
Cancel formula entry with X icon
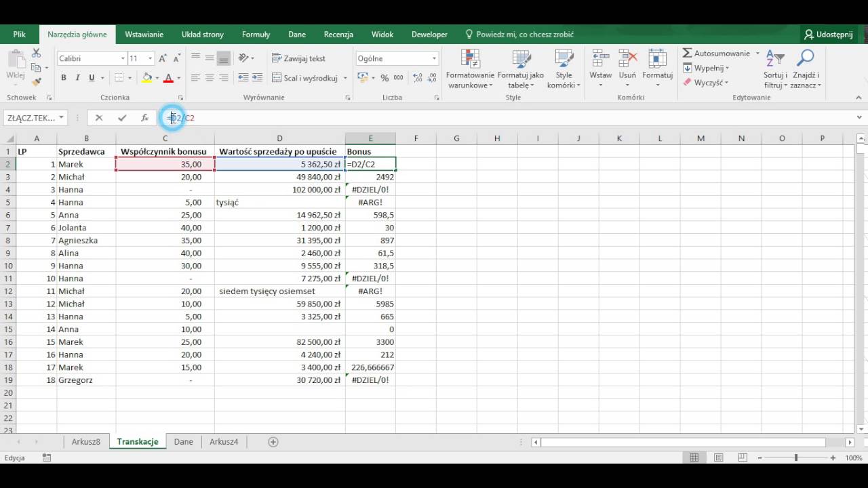coord(99,118)
